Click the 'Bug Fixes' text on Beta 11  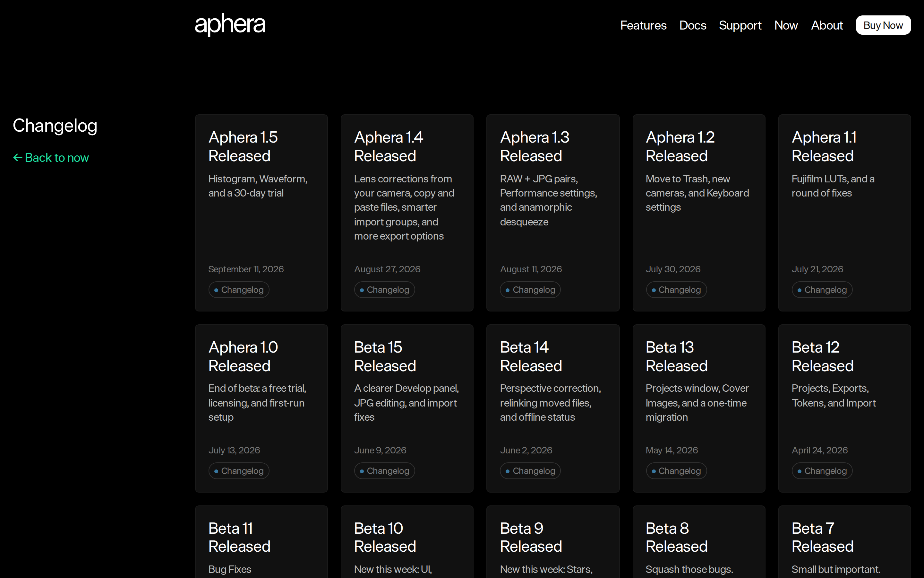229,569
